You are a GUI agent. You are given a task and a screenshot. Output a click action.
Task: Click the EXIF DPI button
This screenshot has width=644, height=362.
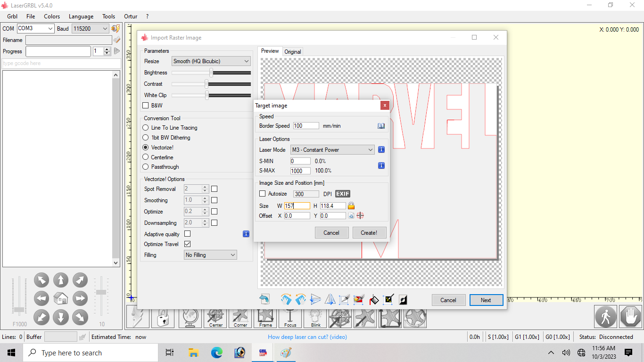tap(343, 194)
